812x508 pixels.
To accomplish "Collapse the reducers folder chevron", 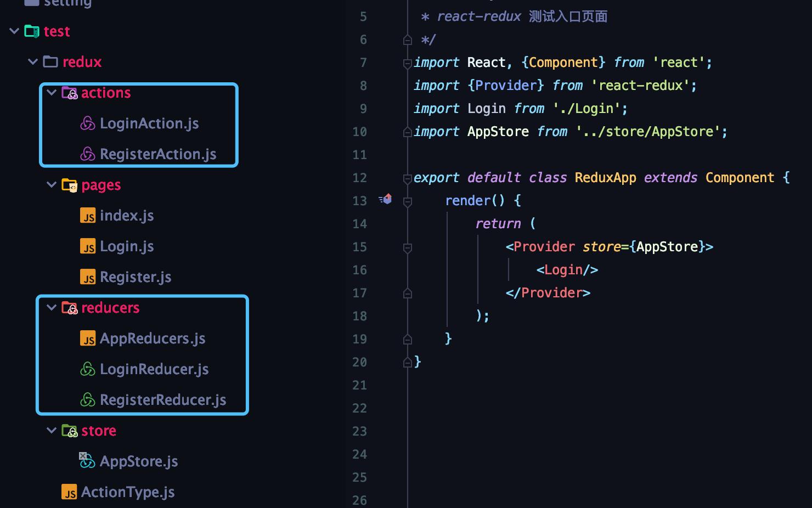I will pyautogui.click(x=52, y=308).
